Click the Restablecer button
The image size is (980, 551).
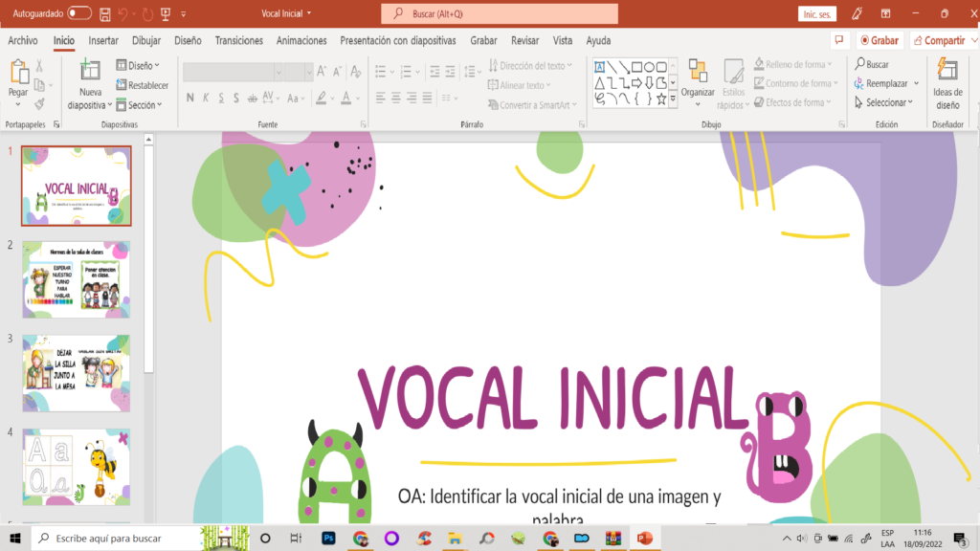142,85
